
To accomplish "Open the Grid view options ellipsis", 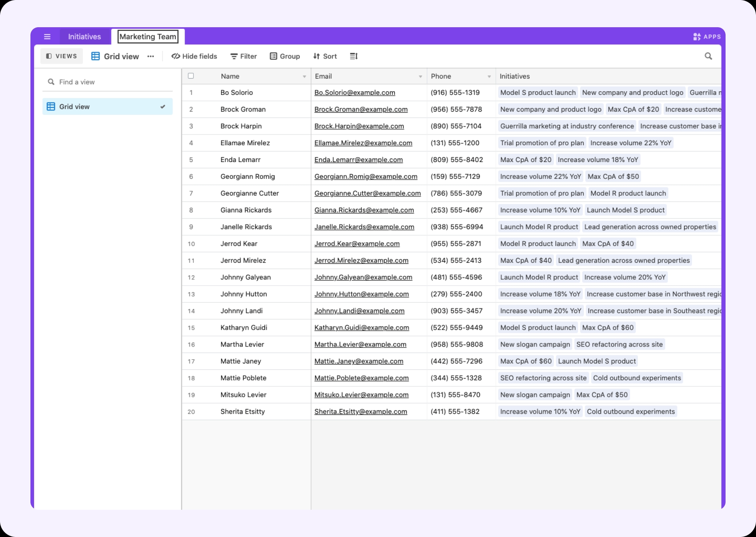I will 151,56.
